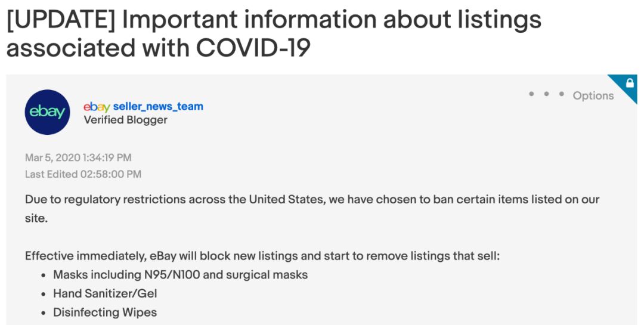Viewport: 644px width, 325px height.
Task: Click the [UPDATE] tag in the post title
Action: click(x=61, y=19)
